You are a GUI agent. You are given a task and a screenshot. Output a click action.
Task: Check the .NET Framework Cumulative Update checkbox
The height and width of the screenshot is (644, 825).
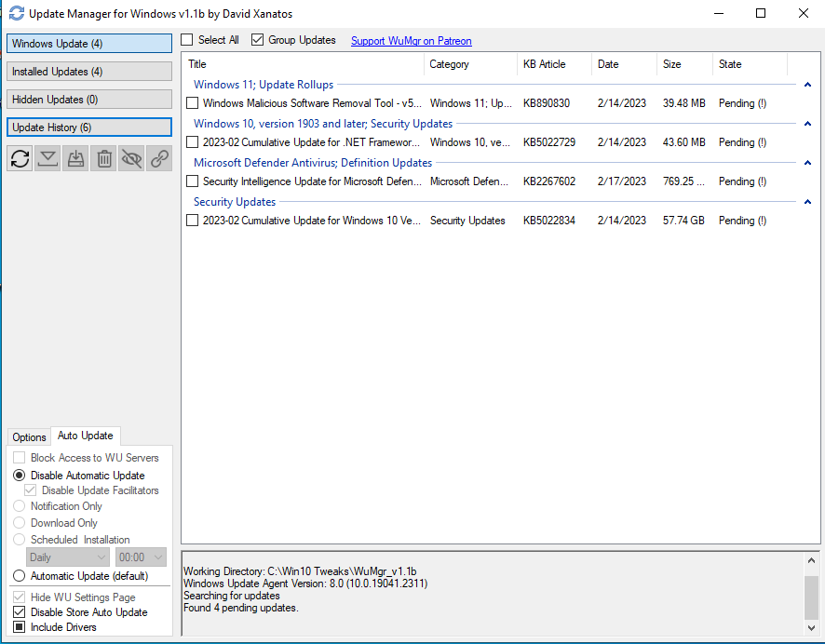click(193, 142)
